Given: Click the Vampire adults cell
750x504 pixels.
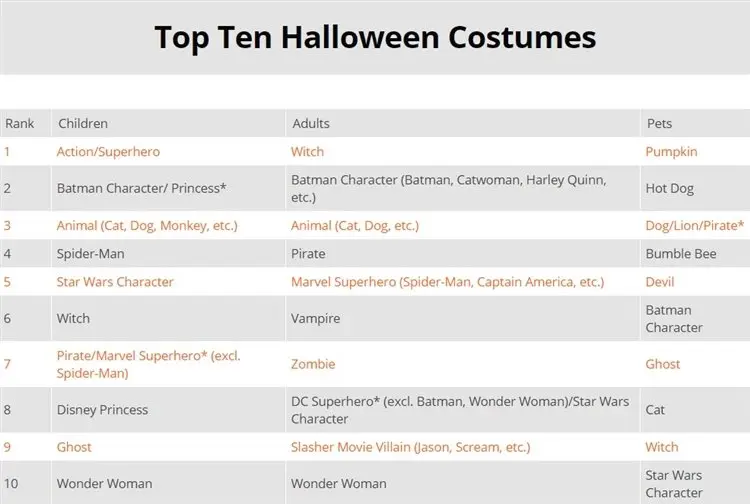Looking at the screenshot, I should 315,318.
